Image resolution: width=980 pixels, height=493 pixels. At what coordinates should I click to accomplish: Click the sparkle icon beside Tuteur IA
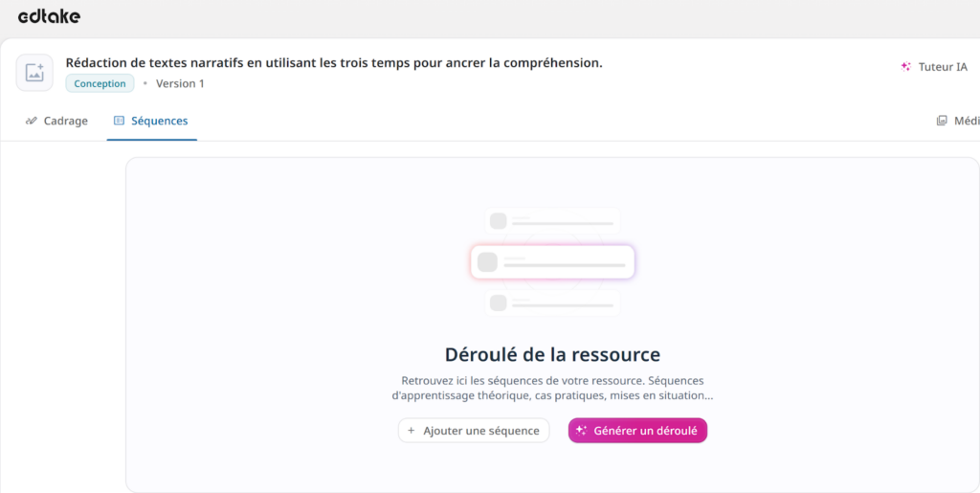click(905, 67)
